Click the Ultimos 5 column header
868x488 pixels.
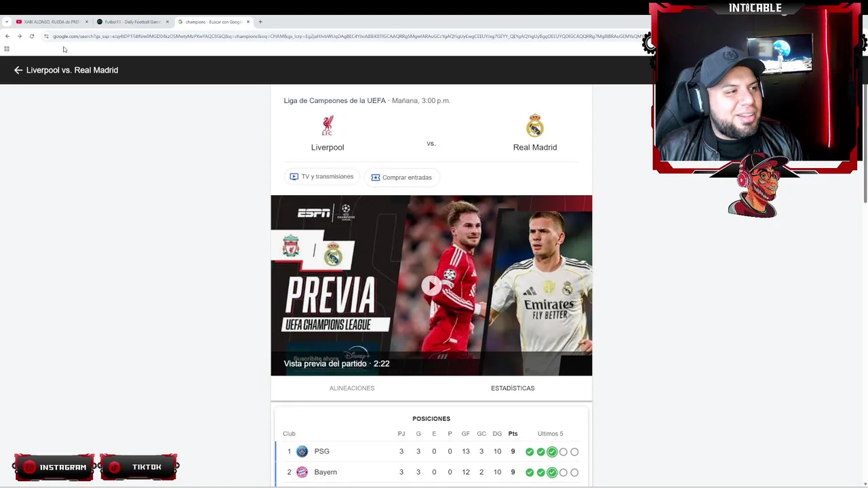(x=550, y=434)
